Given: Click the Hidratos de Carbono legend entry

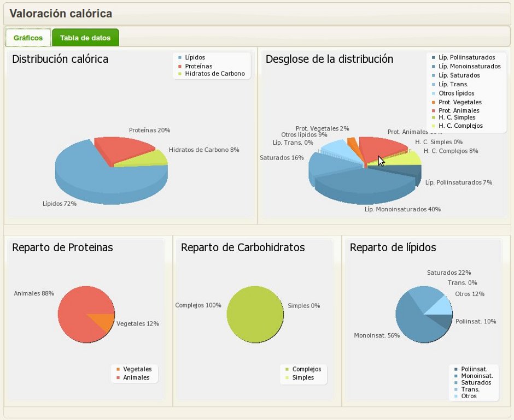Looking at the screenshot, I should pos(212,74).
